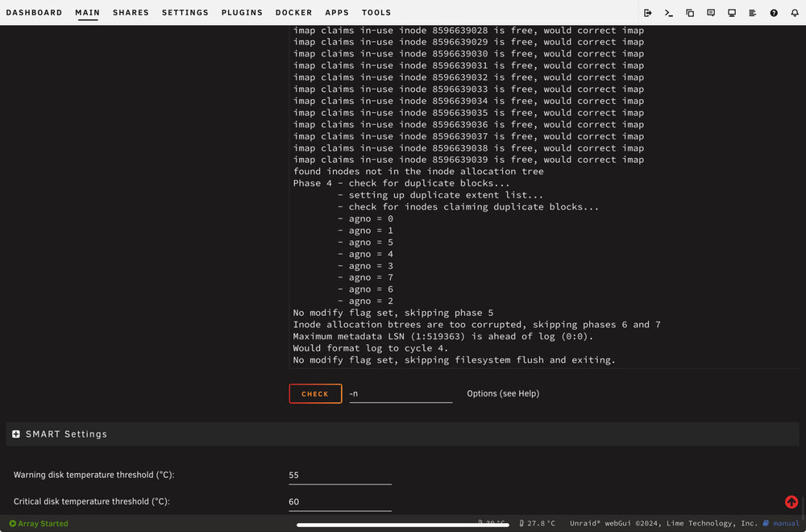Open the web terminal icon

point(669,13)
